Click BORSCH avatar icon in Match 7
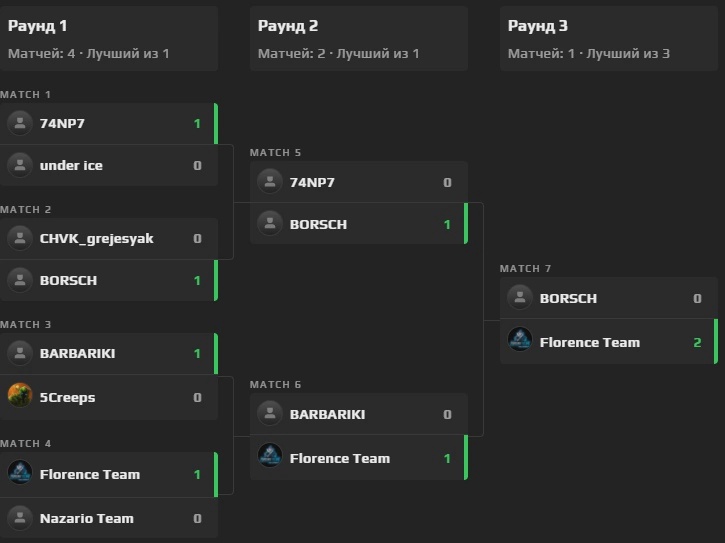The width and height of the screenshot is (725, 543). 520,297
